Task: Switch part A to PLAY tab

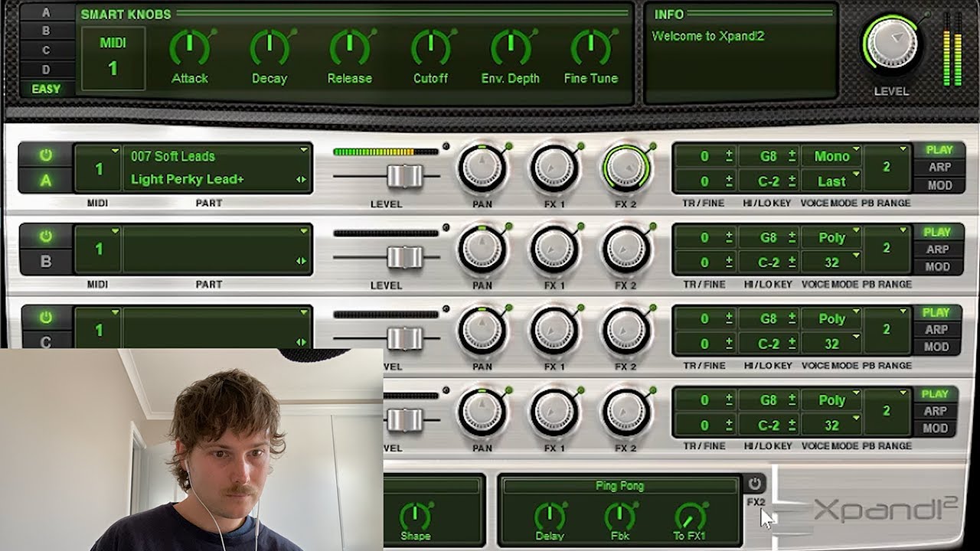Action: tap(939, 150)
